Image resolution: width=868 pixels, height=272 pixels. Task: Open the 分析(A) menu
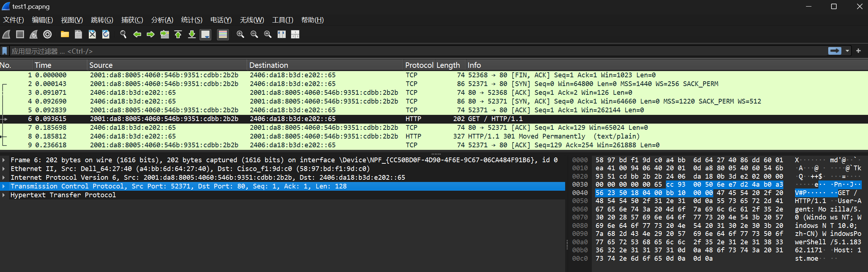162,20
